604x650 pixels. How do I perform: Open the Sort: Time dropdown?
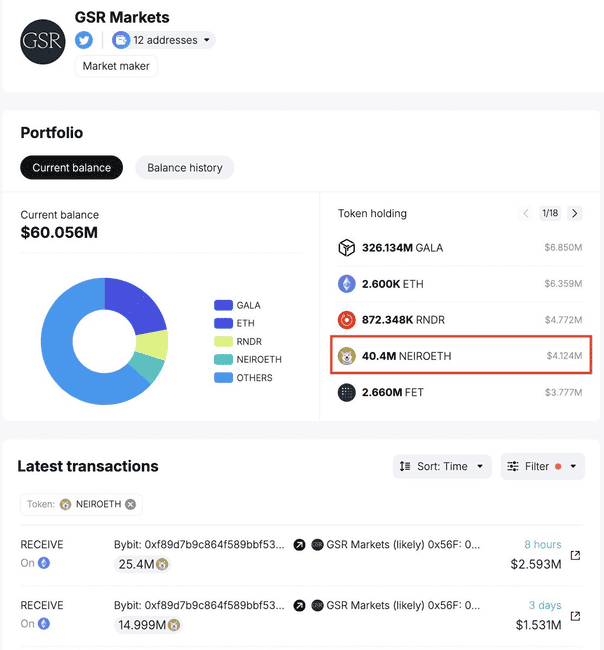point(442,466)
